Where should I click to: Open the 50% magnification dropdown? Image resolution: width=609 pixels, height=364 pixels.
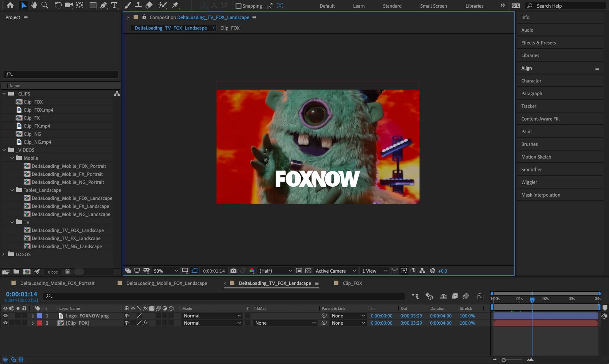click(166, 271)
